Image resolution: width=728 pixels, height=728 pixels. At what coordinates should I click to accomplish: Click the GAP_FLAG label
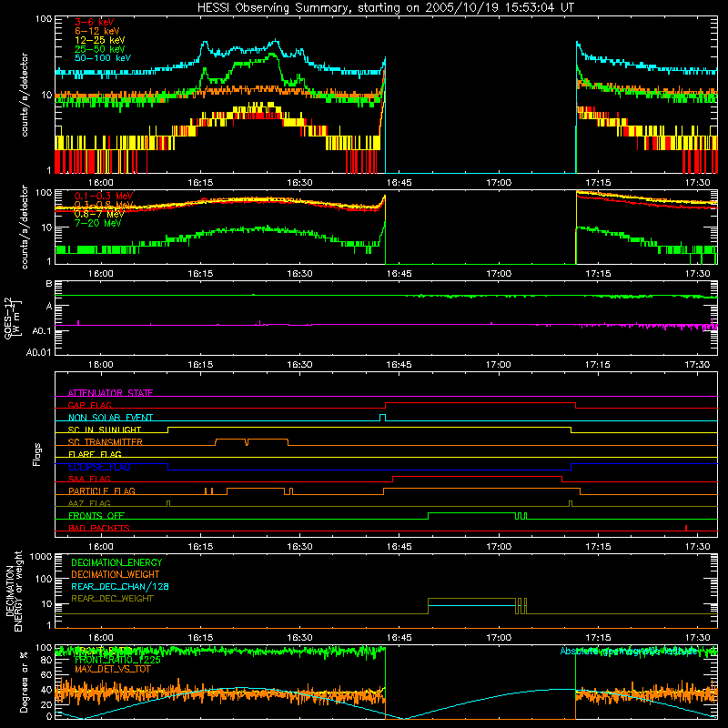click(x=89, y=405)
